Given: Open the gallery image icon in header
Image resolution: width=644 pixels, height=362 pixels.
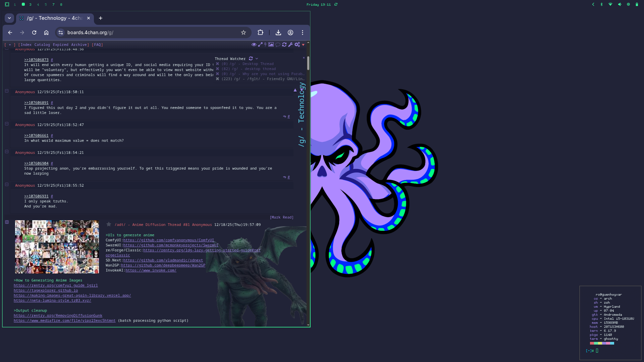Looking at the screenshot, I should tap(271, 45).
